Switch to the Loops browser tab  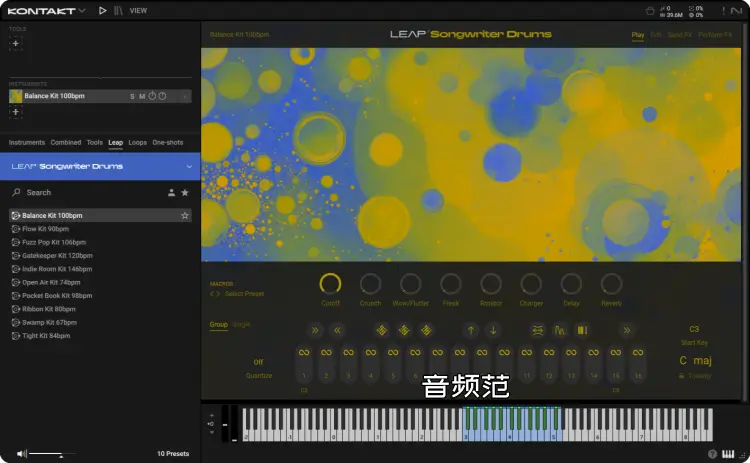(137, 143)
